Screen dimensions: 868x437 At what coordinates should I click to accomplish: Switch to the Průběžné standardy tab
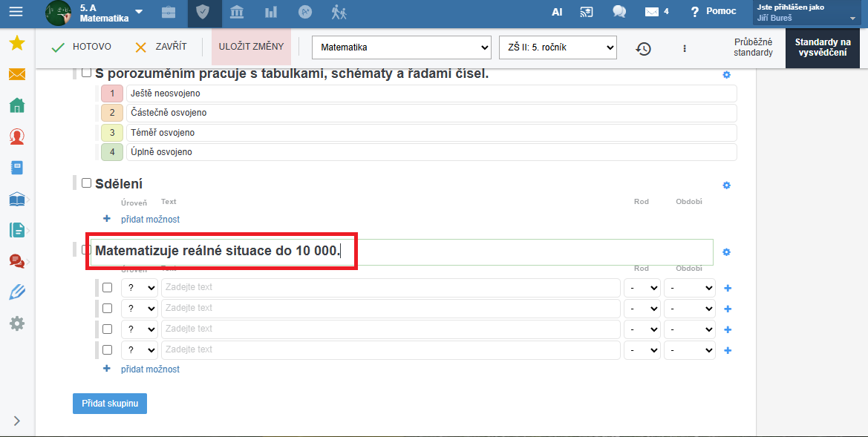click(753, 47)
